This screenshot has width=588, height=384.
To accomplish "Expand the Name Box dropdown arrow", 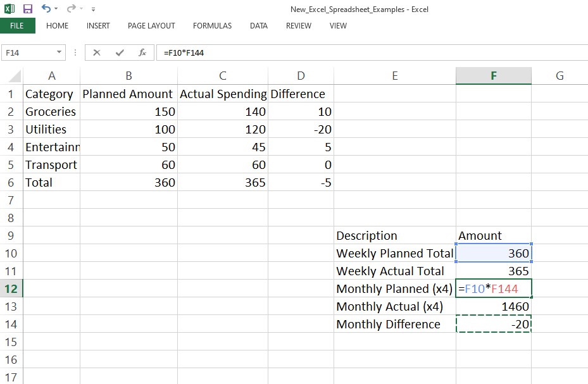I will click(59, 53).
